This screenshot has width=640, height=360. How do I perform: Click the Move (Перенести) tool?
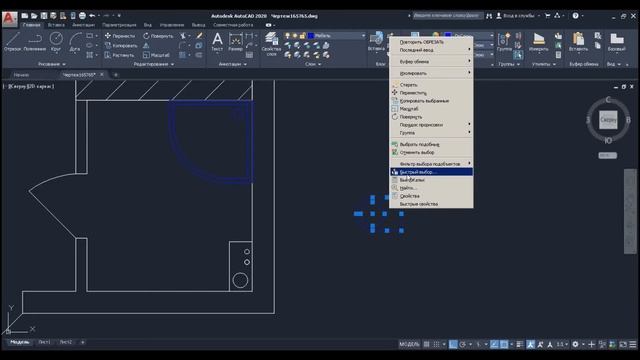point(120,36)
